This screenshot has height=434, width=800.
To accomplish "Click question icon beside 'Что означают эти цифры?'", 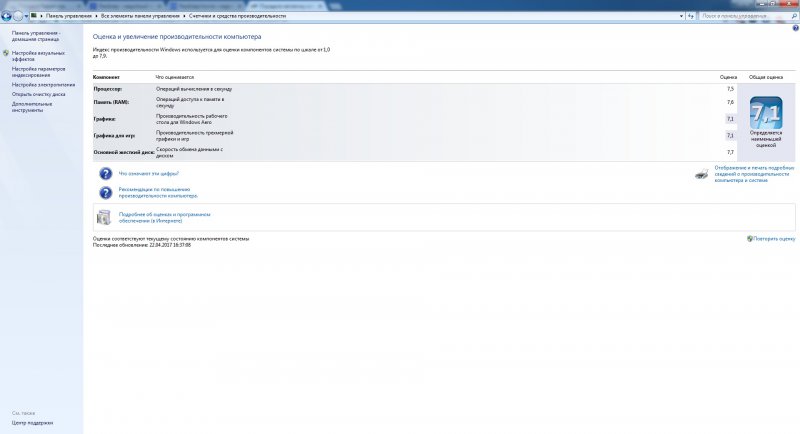I will coord(105,173).
